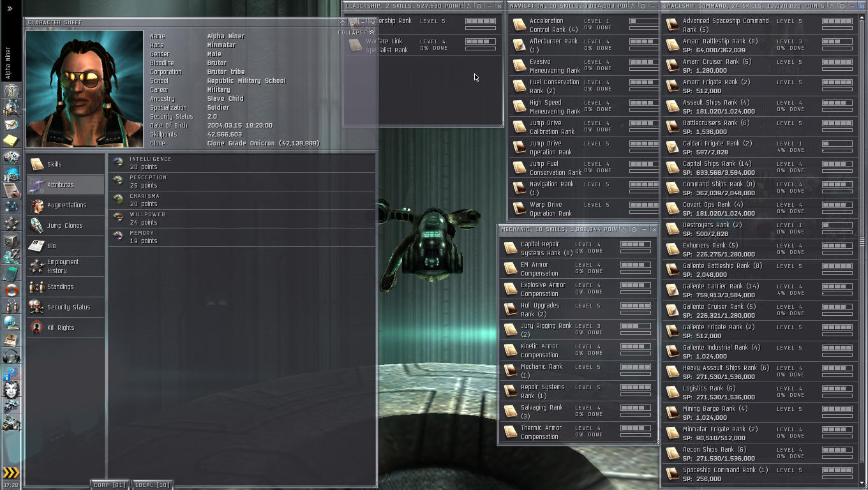Viewport: 868px width, 490px height.
Task: Select the Attributes tab
Action: click(65, 184)
